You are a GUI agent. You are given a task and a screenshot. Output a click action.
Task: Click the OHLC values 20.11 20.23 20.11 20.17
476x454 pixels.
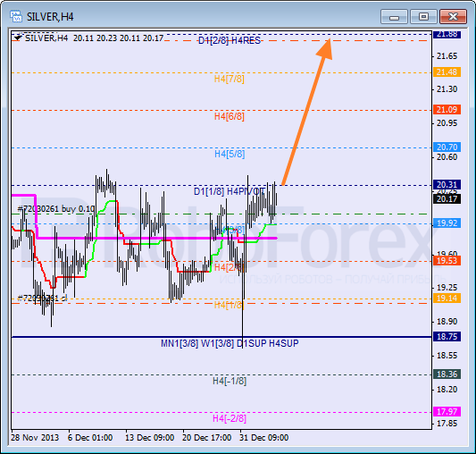click(x=119, y=38)
